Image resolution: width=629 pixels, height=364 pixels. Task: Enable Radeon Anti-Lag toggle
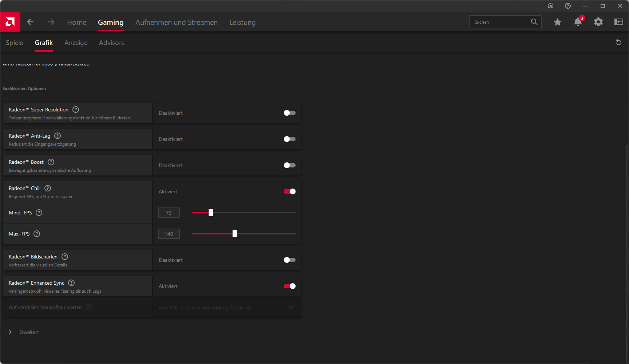tap(290, 139)
